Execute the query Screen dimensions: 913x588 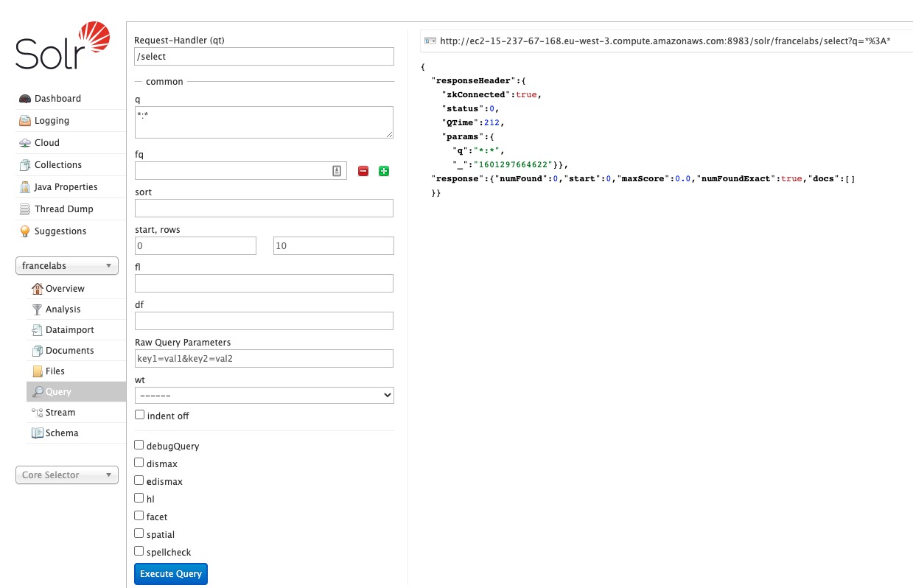coord(171,574)
